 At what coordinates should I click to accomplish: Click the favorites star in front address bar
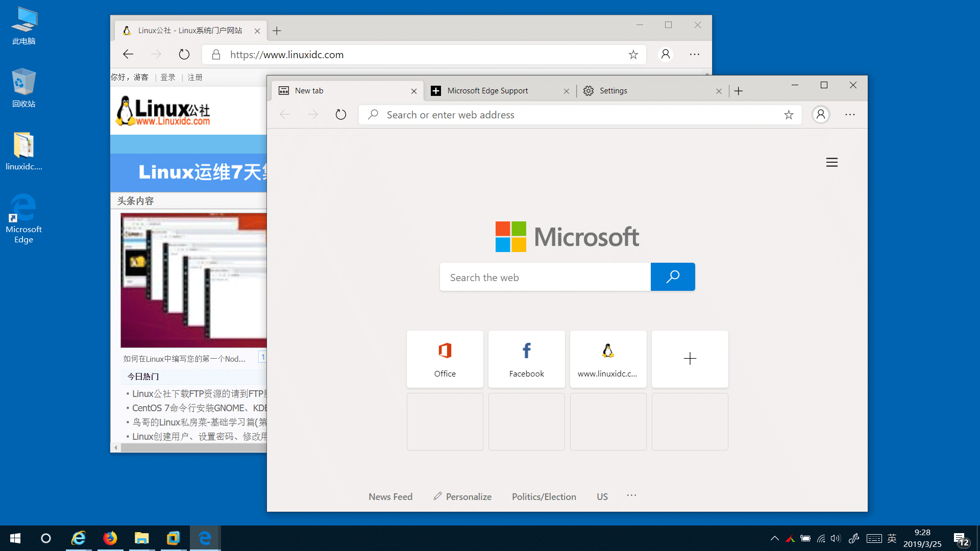789,115
